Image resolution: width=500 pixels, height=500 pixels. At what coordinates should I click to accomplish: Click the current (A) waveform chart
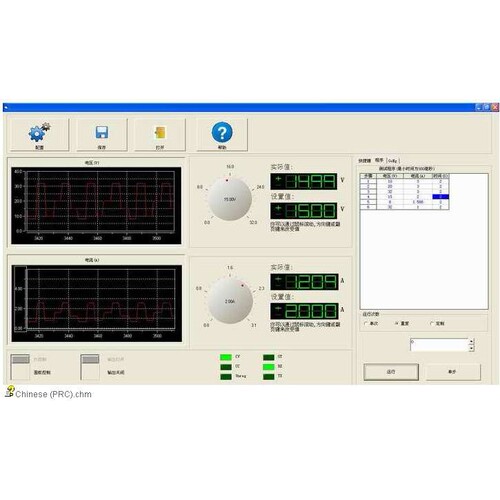pyautogui.click(x=97, y=303)
